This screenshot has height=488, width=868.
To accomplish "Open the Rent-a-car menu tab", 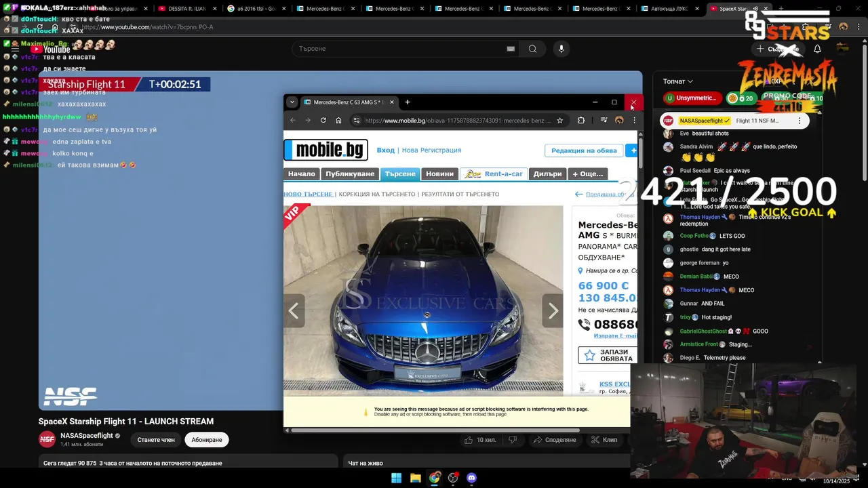I will coord(493,174).
